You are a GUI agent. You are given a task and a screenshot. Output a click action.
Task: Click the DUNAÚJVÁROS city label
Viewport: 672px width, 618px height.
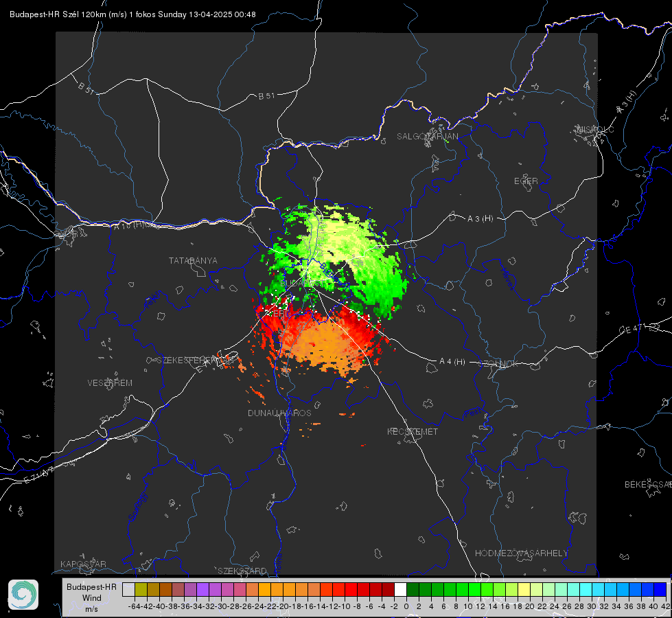click(279, 413)
